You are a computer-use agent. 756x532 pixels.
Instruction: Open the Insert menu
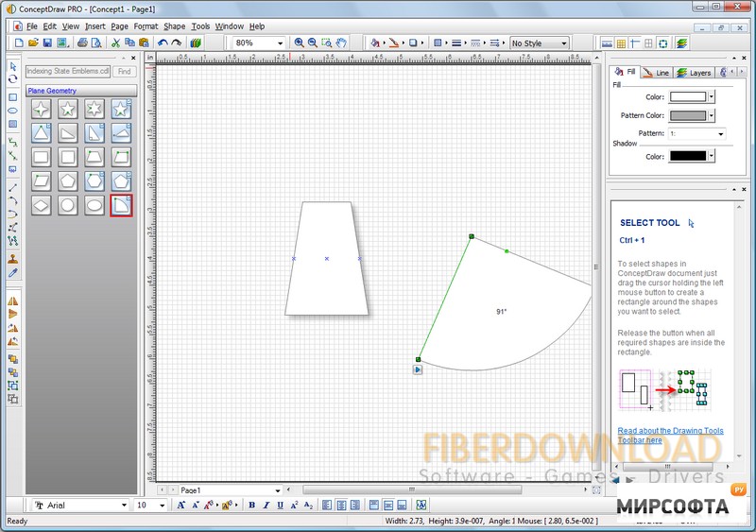(95, 26)
